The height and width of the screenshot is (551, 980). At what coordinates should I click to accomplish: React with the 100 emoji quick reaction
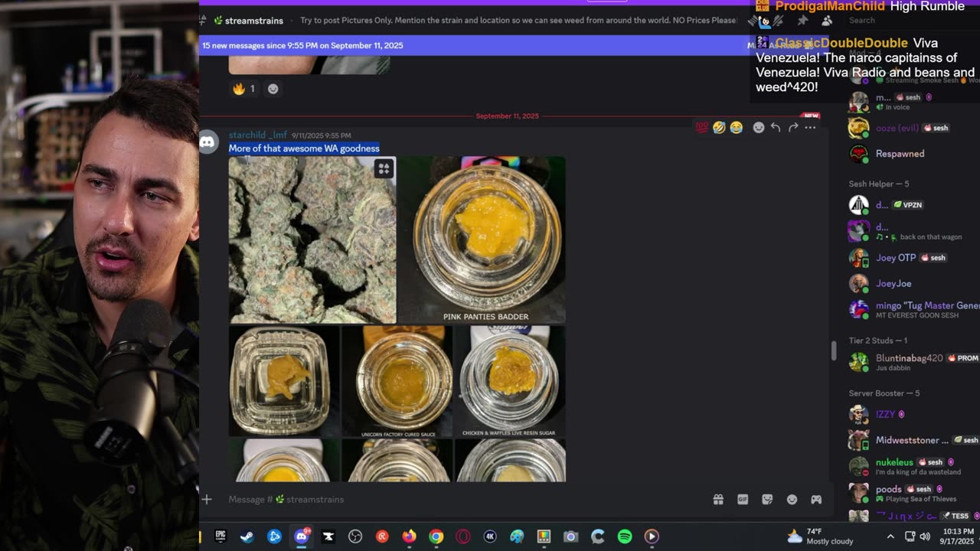click(701, 127)
